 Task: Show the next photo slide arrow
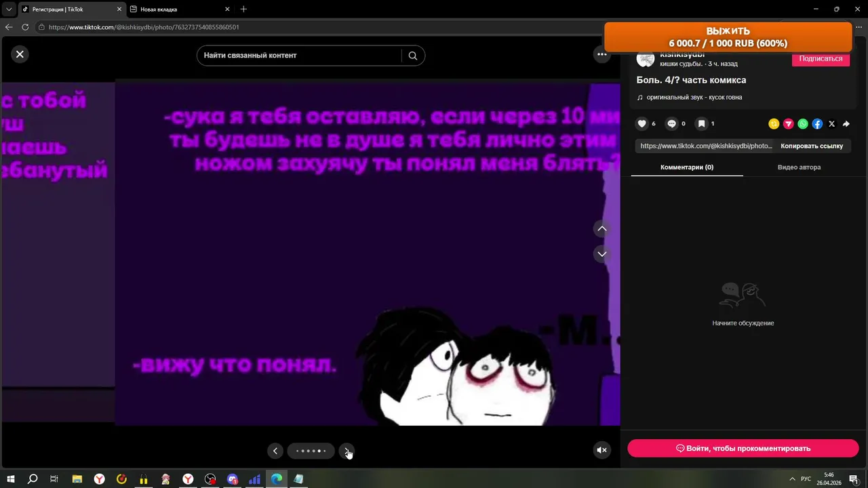(347, 451)
